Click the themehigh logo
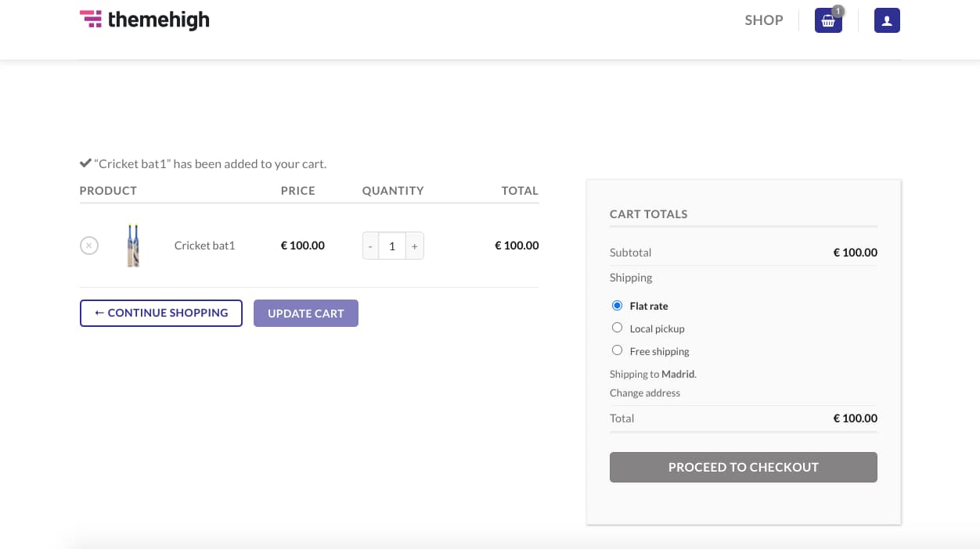Viewport: 980px width, 549px height. point(145,20)
